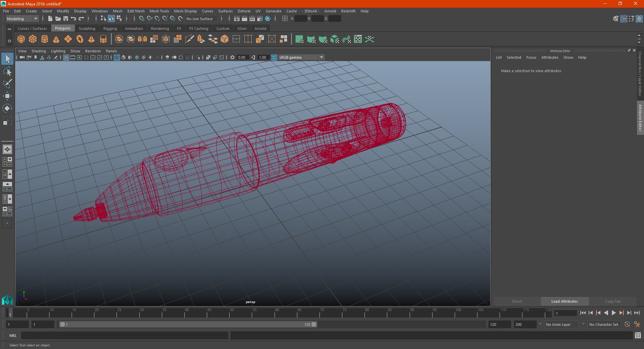Create a polygon pyramid from the shelf

click(92, 39)
